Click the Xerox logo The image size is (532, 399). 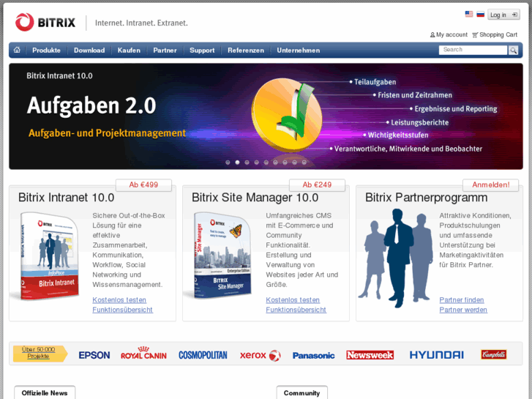point(261,355)
